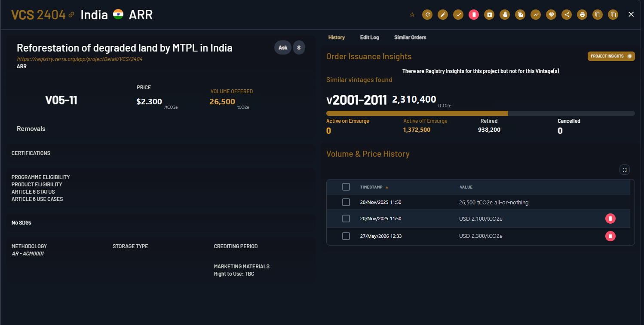Viewport: 644px width, 325px height.
Task: Switch to the History tab
Action: click(336, 37)
